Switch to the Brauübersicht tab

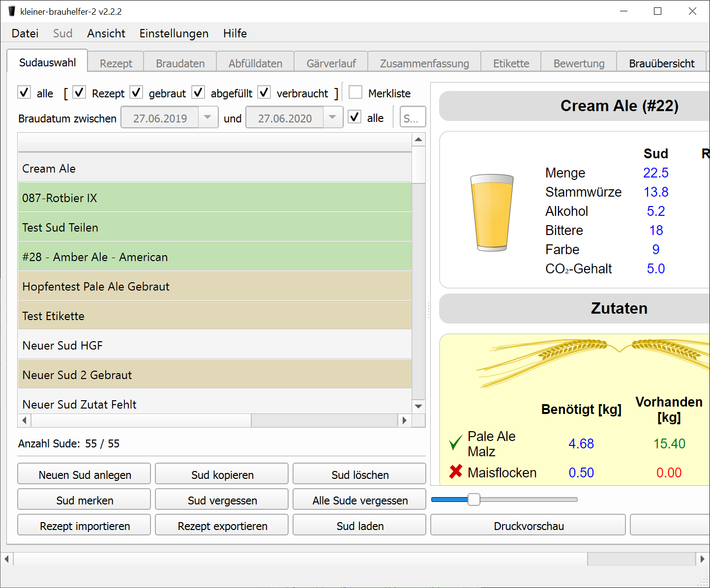pos(661,63)
